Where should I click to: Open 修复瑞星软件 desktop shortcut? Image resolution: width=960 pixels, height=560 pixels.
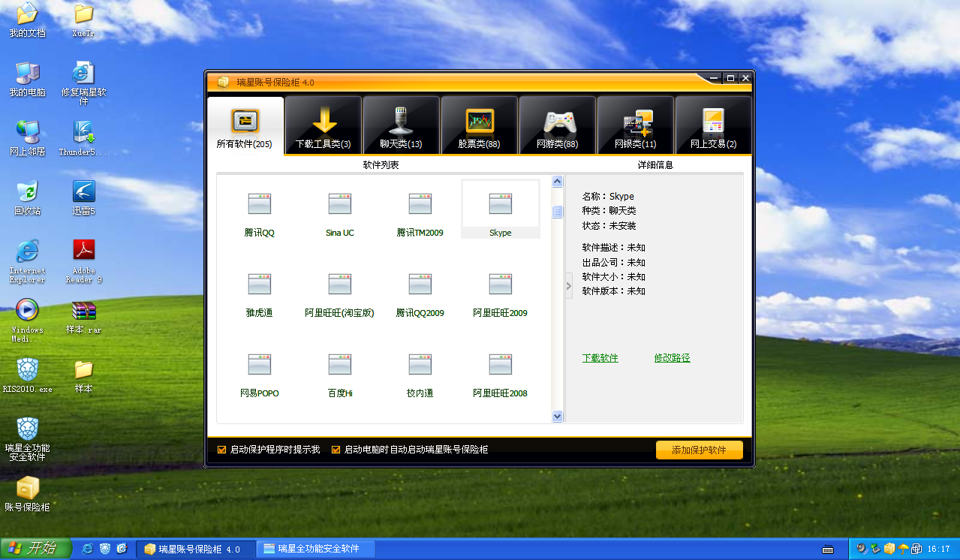(83, 83)
